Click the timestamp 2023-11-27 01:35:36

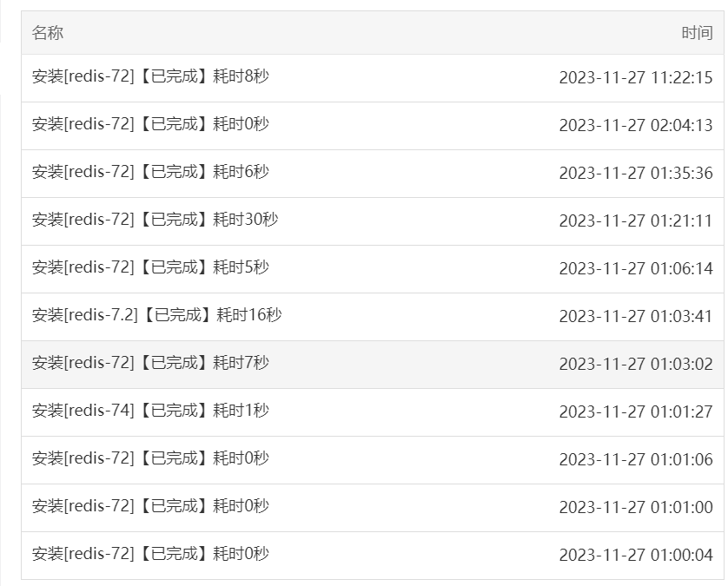coord(636,173)
